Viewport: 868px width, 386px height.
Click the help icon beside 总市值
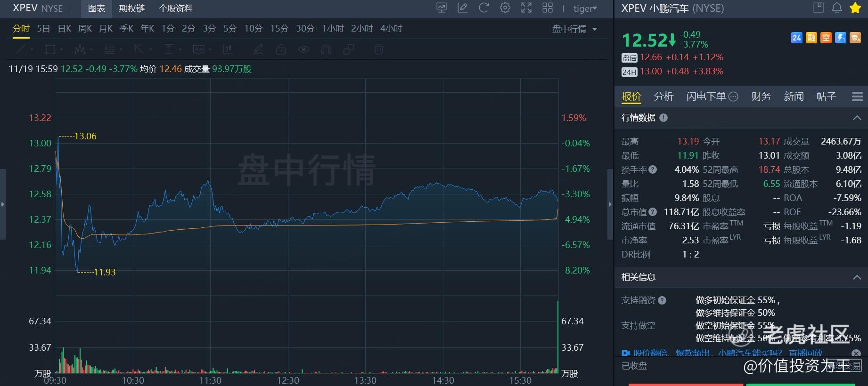(x=653, y=212)
